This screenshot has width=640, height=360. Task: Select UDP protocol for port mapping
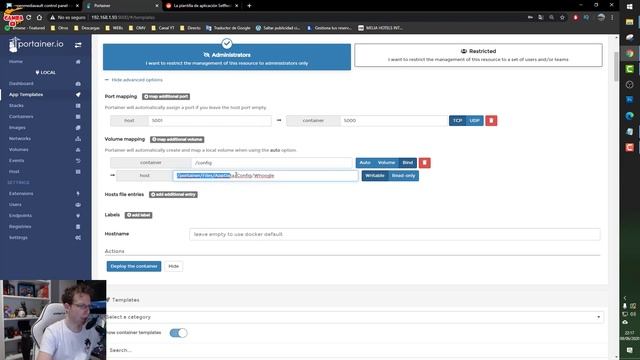(474, 121)
